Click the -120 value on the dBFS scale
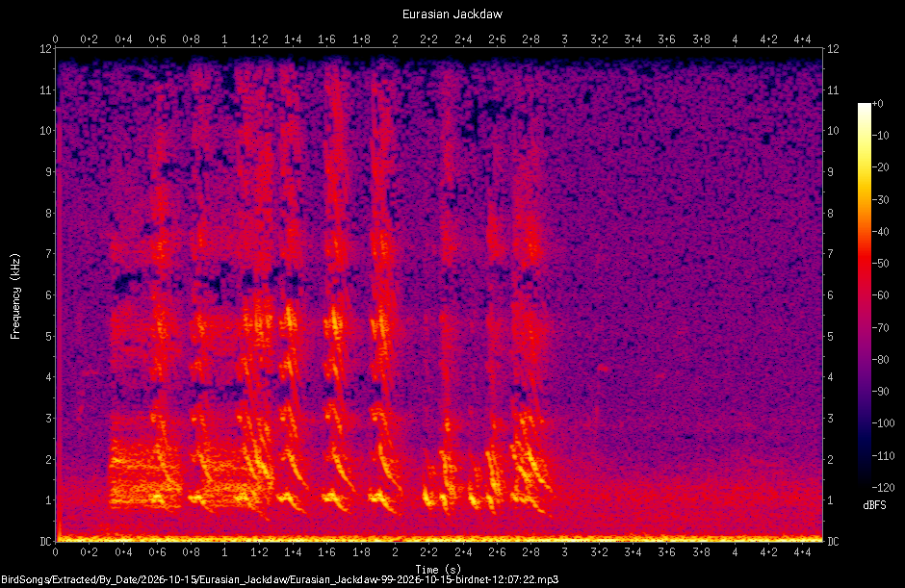This screenshot has width=905, height=588. 883,488
